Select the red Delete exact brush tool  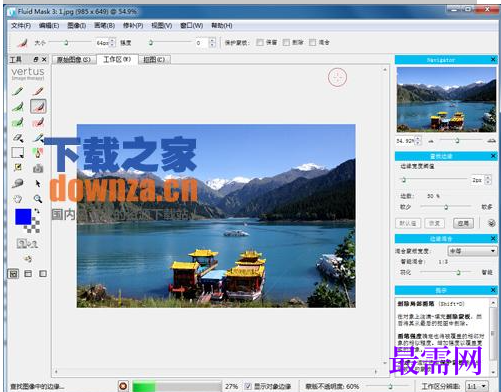[x=38, y=91]
